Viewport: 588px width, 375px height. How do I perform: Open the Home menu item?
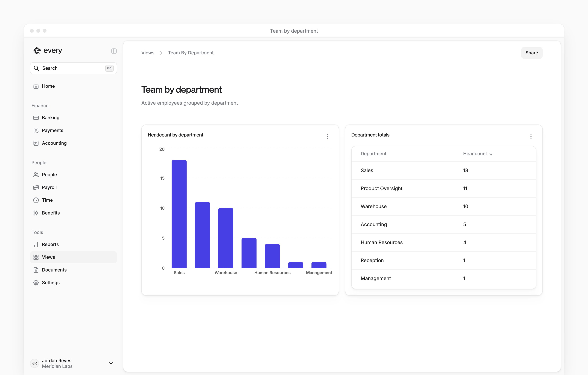coord(73,86)
